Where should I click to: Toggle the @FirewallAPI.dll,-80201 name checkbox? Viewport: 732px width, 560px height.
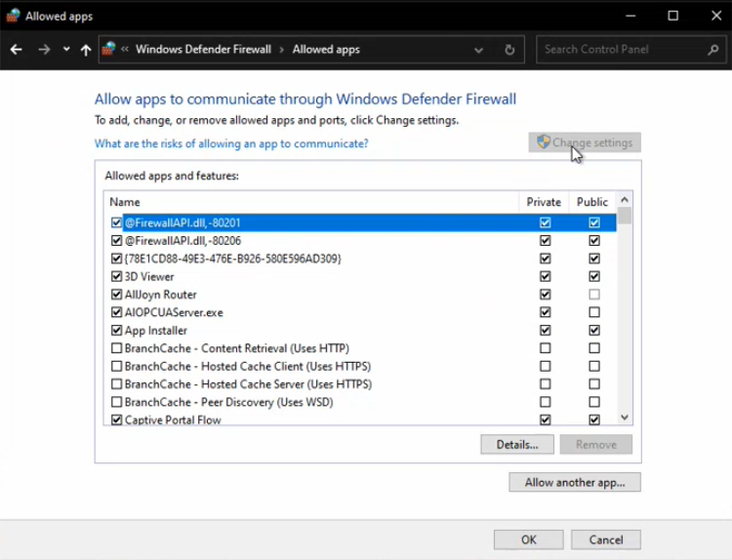(116, 222)
